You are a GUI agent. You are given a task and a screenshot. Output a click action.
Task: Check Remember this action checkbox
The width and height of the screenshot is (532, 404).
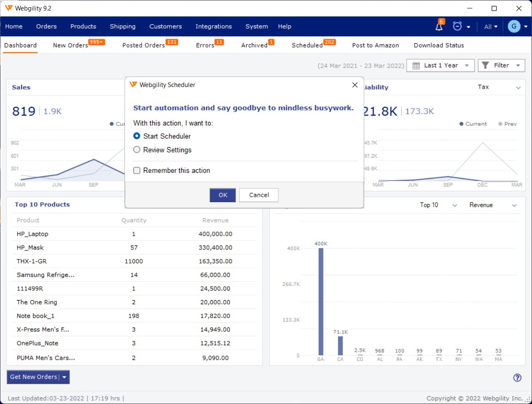[x=137, y=170]
